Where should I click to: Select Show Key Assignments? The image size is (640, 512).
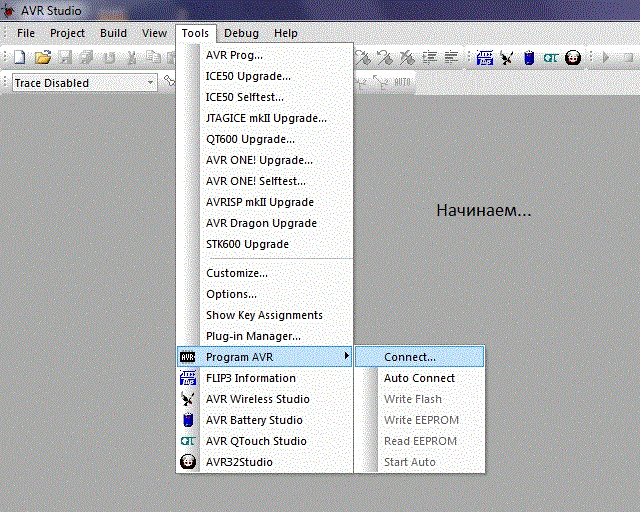(264, 315)
